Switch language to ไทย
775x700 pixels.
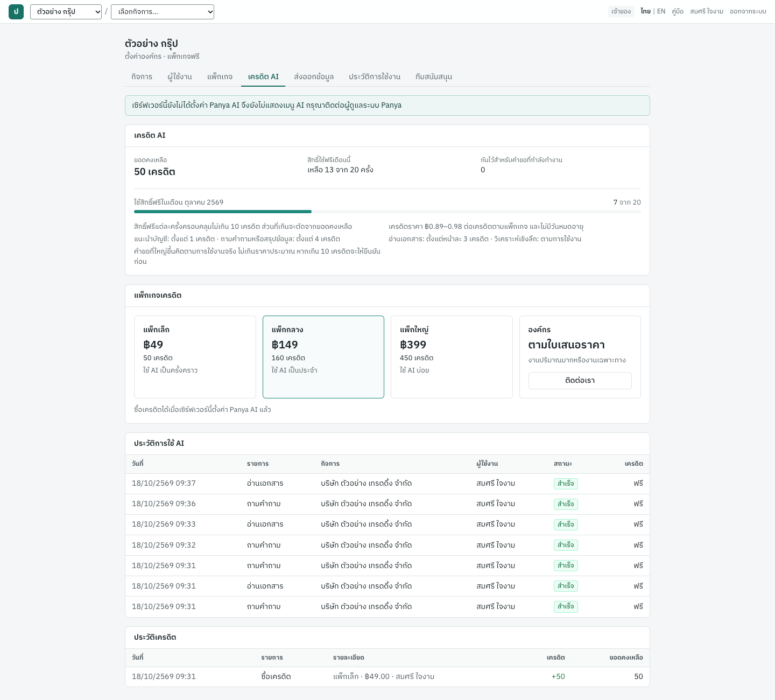click(645, 11)
